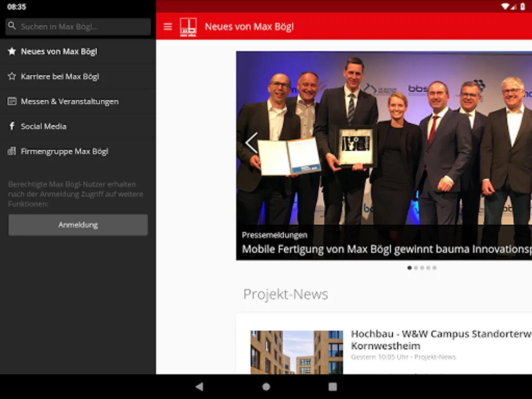532x399 pixels.
Task: Focus the 'Suchen in Max Bögl' search field
Action: pos(78,27)
